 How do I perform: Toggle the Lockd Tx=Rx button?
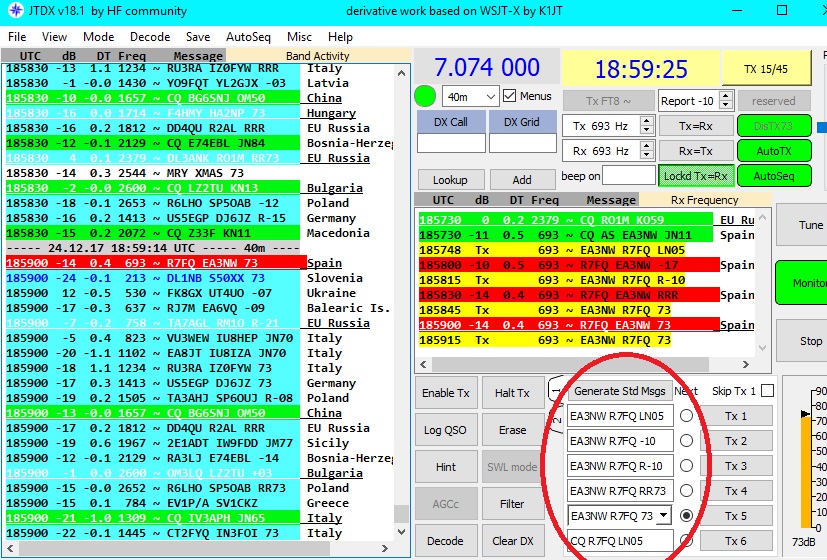tap(694, 175)
